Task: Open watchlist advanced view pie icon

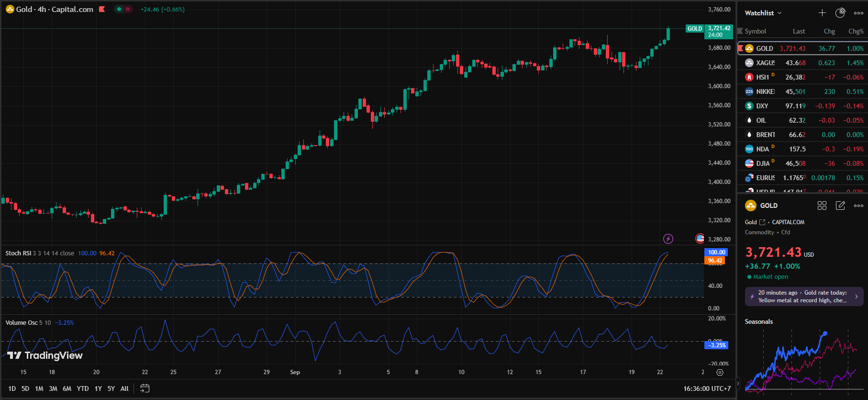Action: pos(840,13)
